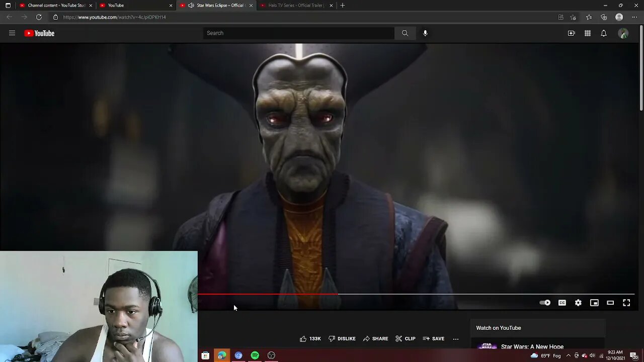The width and height of the screenshot is (644, 362).
Task: Open the Edge app available install icon
Action: coord(561,17)
